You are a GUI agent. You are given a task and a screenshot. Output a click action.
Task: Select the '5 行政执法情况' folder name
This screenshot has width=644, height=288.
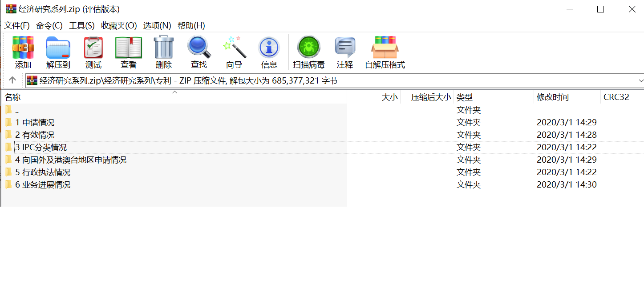pos(43,172)
